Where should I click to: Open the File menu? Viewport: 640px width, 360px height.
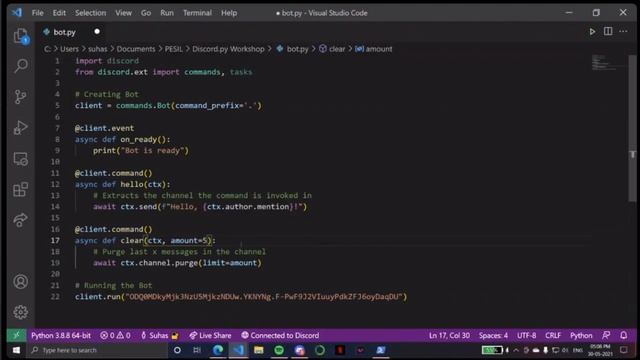coord(38,13)
